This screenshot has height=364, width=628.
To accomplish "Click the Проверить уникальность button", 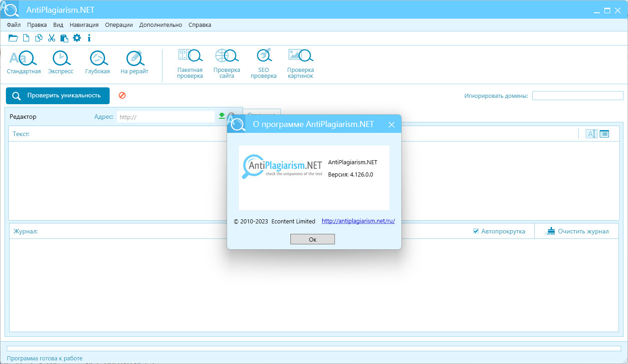I will (x=58, y=96).
